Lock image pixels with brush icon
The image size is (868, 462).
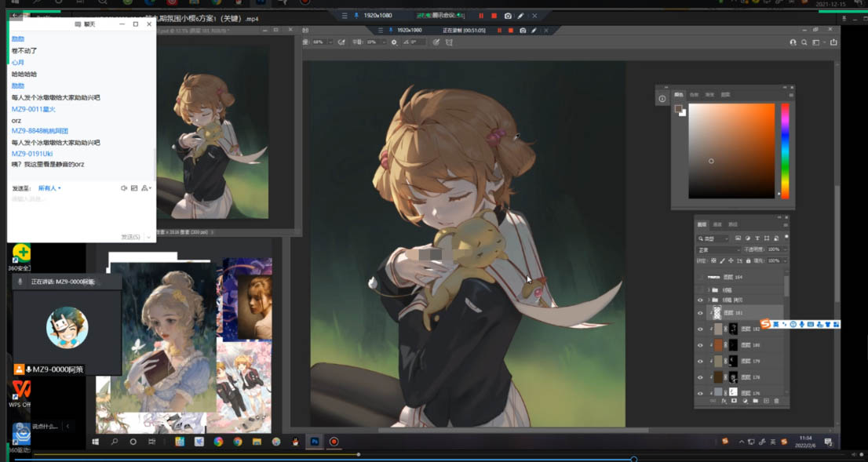tap(722, 260)
